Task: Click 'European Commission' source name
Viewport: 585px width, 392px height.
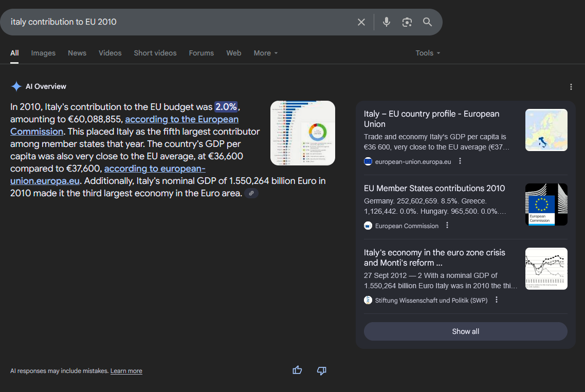Action: (407, 226)
